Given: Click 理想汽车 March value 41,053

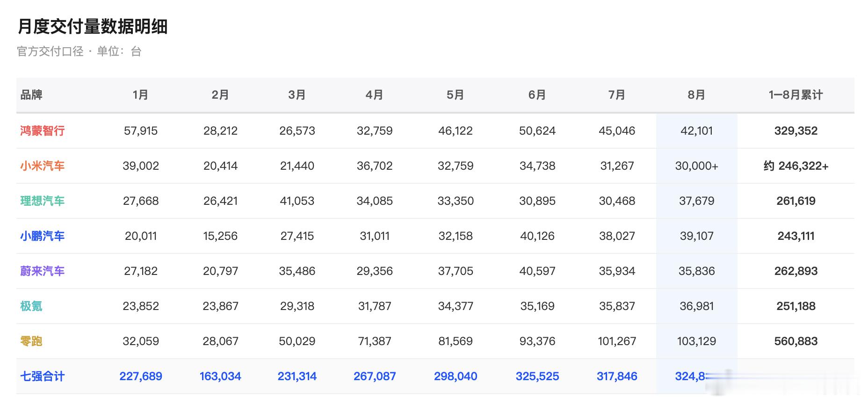Looking at the screenshot, I should (x=297, y=201).
